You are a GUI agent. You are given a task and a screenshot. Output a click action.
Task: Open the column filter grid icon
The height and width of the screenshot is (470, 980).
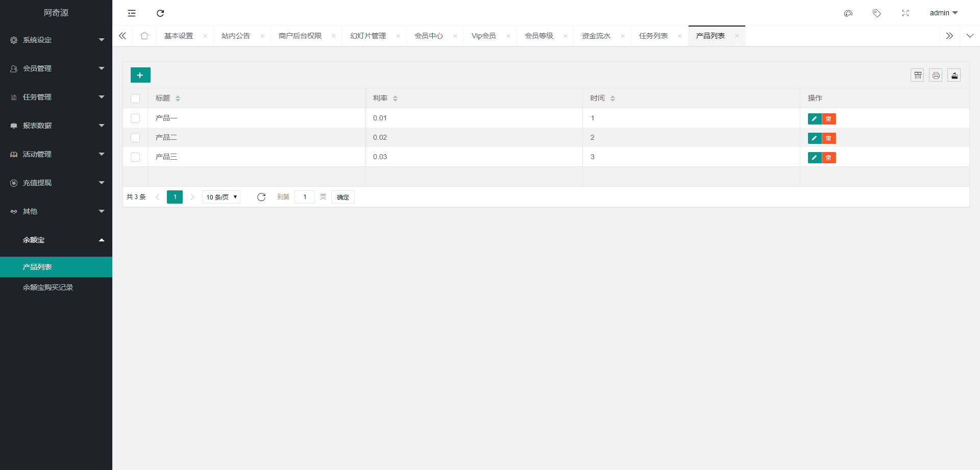[x=917, y=76]
